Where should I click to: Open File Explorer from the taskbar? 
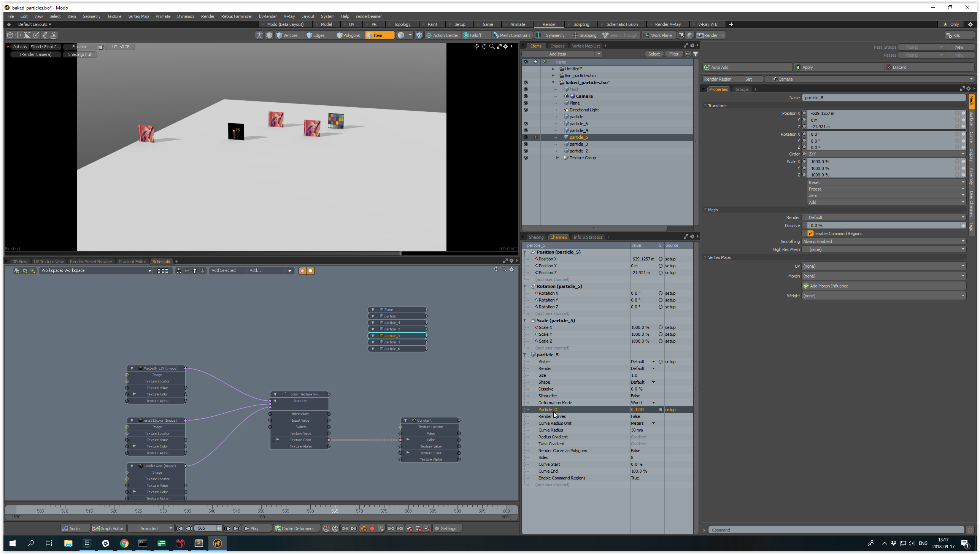tap(68, 543)
